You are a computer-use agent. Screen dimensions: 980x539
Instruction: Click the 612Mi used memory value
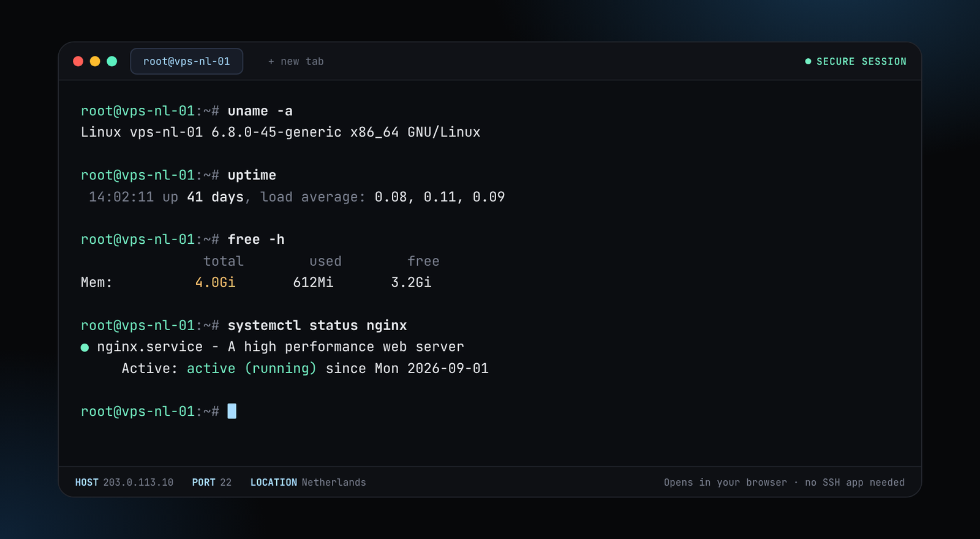(x=313, y=282)
